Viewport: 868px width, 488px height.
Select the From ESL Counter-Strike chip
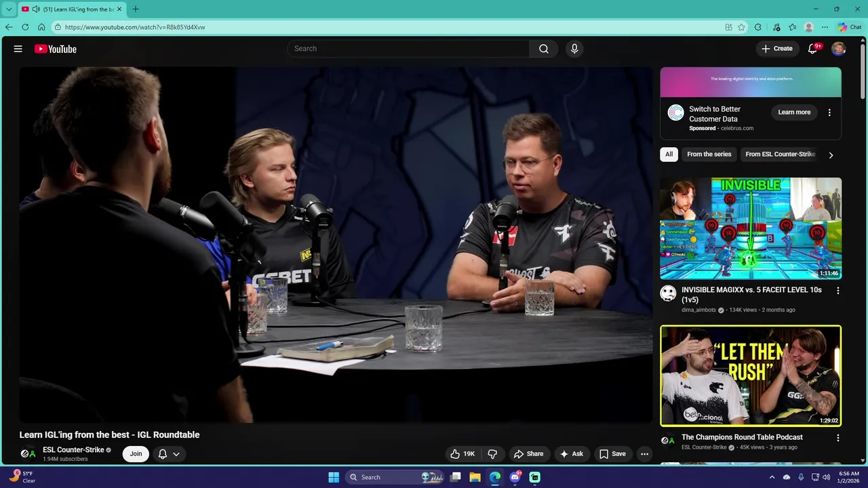click(x=780, y=155)
